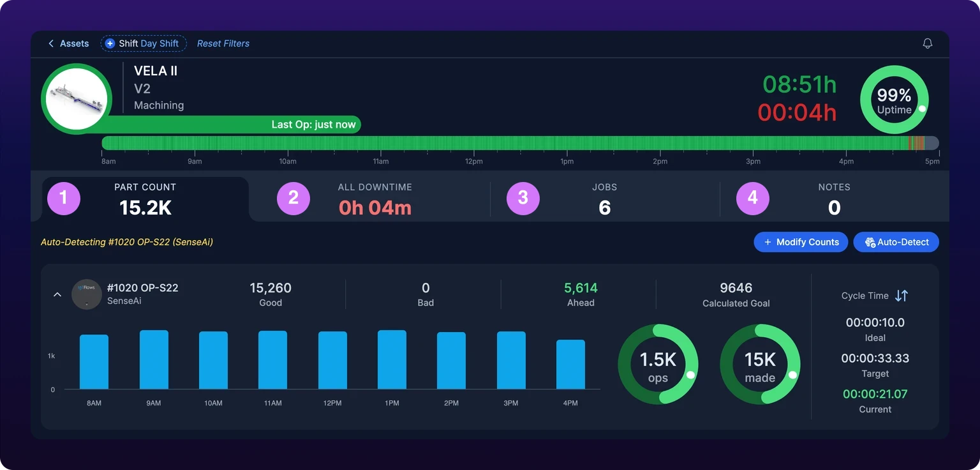This screenshot has width=980, height=470.
Task: Click the 12PM bar in chart
Action: 332,360
